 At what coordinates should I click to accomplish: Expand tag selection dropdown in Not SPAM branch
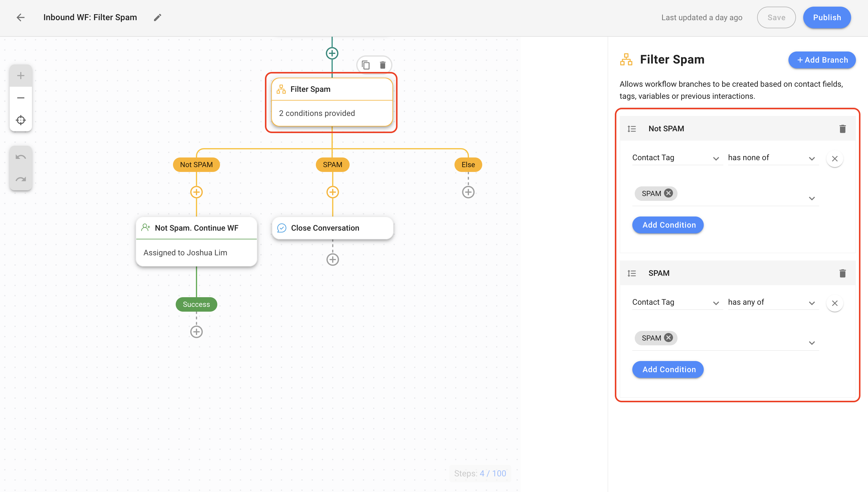[x=812, y=198]
